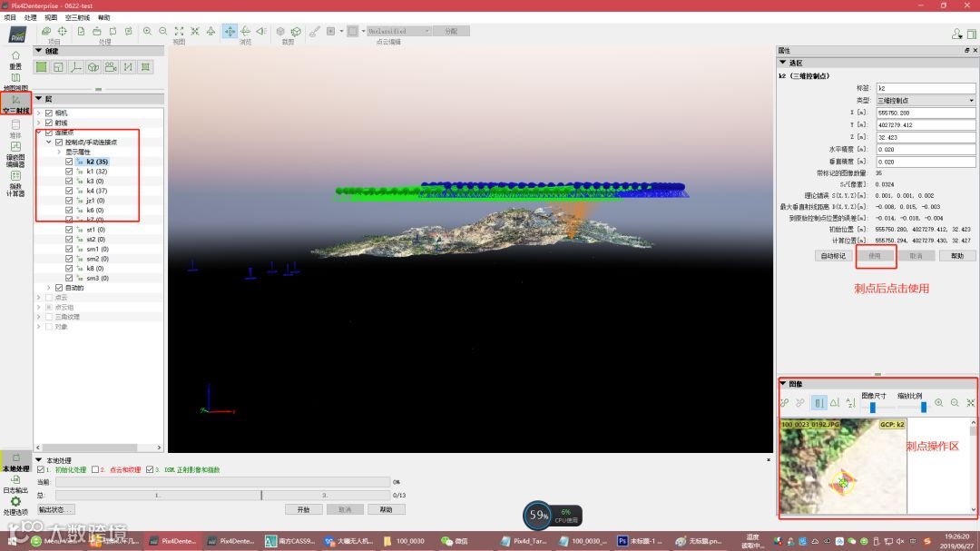Click the volume cube create tool
This screenshot has width=980, height=551.
(x=93, y=67)
